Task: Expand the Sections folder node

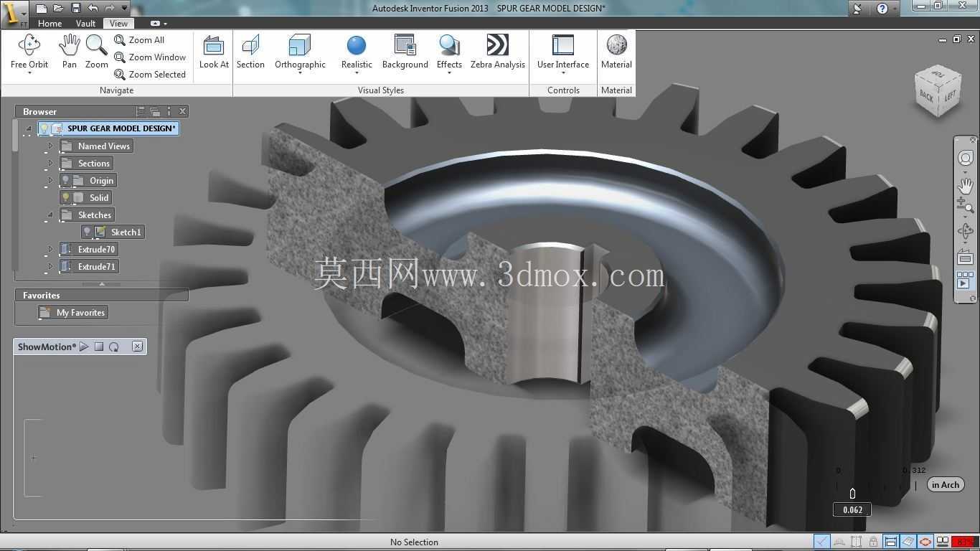Action: tap(50, 164)
